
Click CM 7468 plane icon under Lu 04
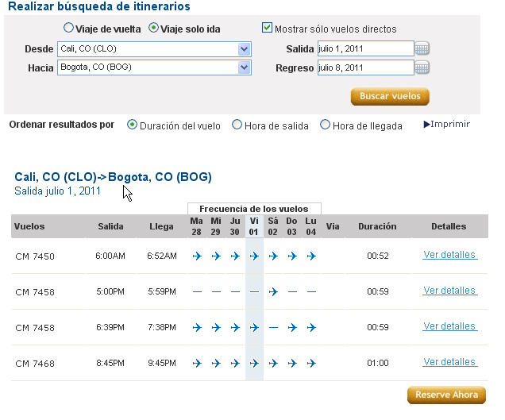(311, 364)
